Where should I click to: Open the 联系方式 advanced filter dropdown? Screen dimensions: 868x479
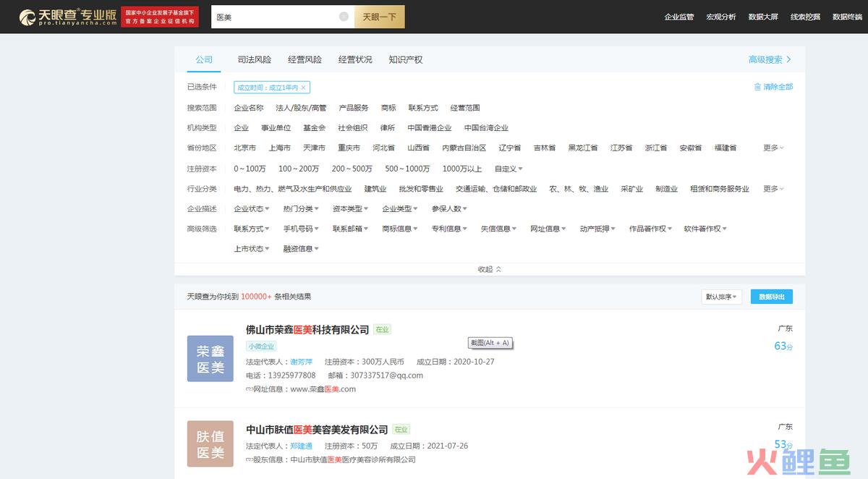[251, 229]
